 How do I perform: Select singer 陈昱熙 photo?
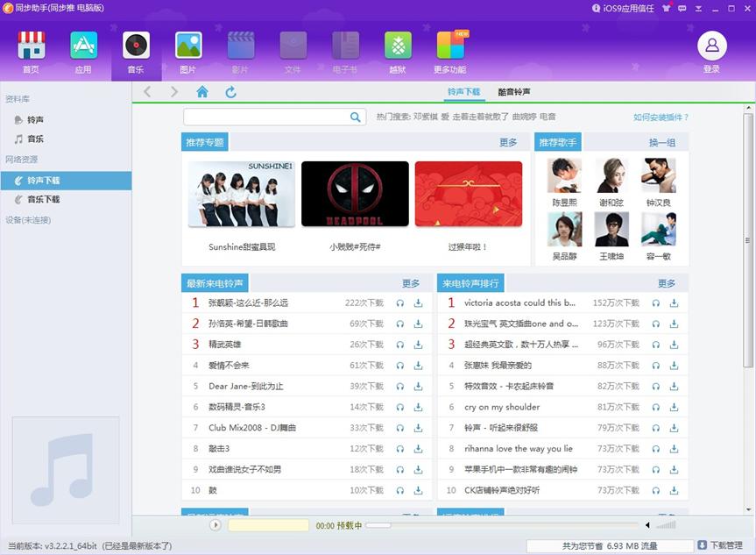click(564, 175)
